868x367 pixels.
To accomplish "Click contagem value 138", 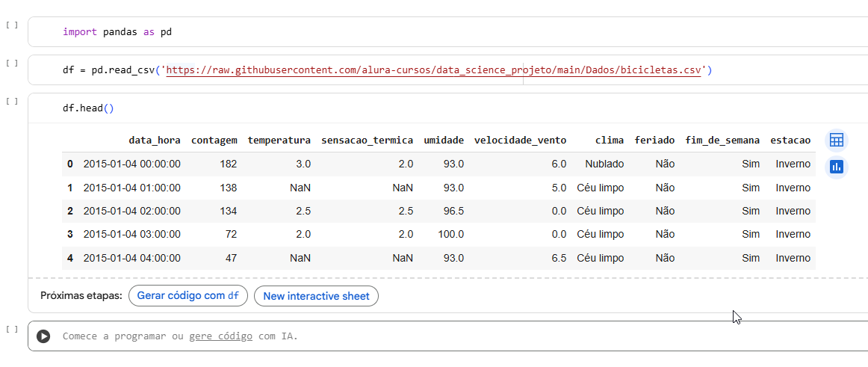I will (x=228, y=188).
